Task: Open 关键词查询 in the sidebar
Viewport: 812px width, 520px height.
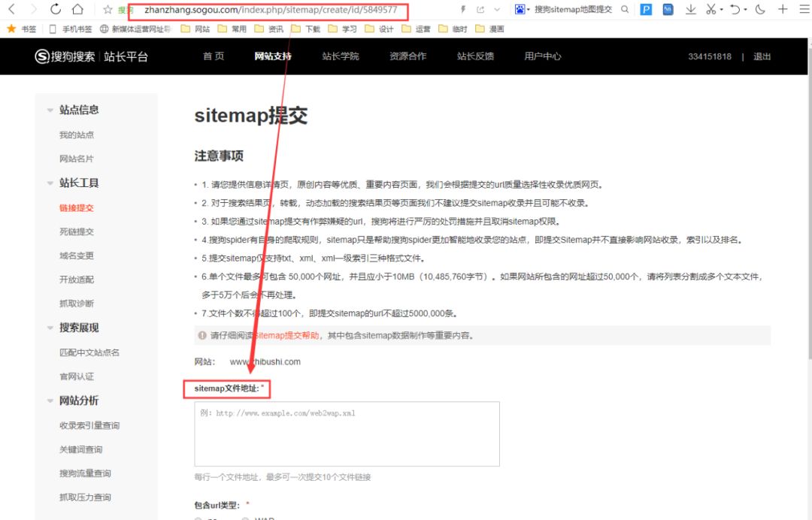Action: 80,449
